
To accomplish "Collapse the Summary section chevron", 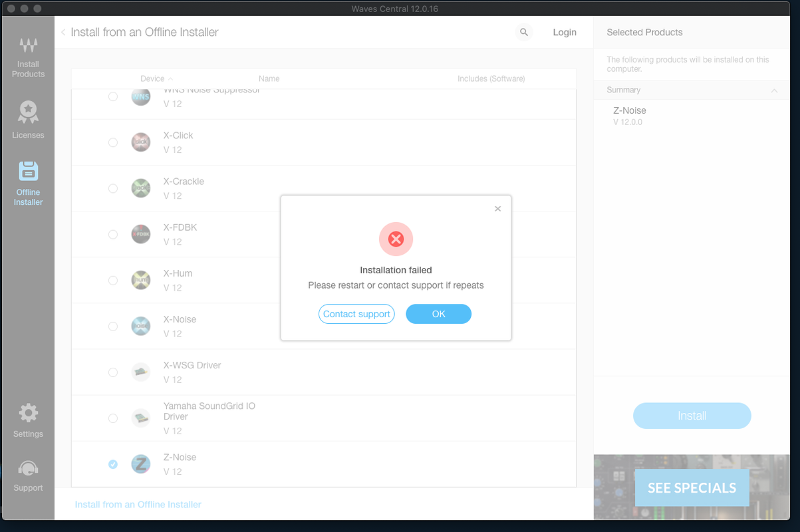I will [774, 90].
